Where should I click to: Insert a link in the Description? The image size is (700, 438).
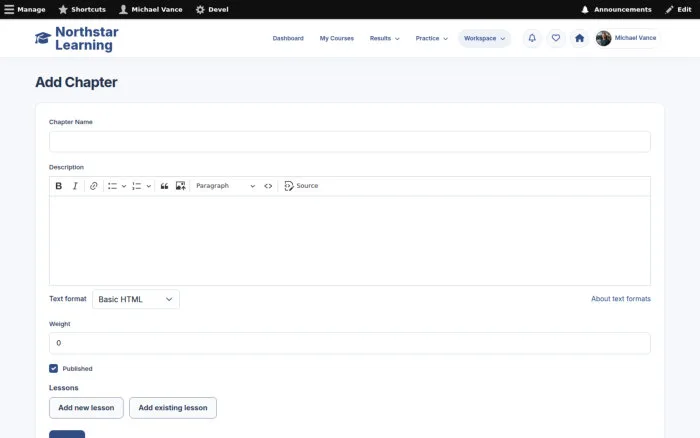coord(93,186)
